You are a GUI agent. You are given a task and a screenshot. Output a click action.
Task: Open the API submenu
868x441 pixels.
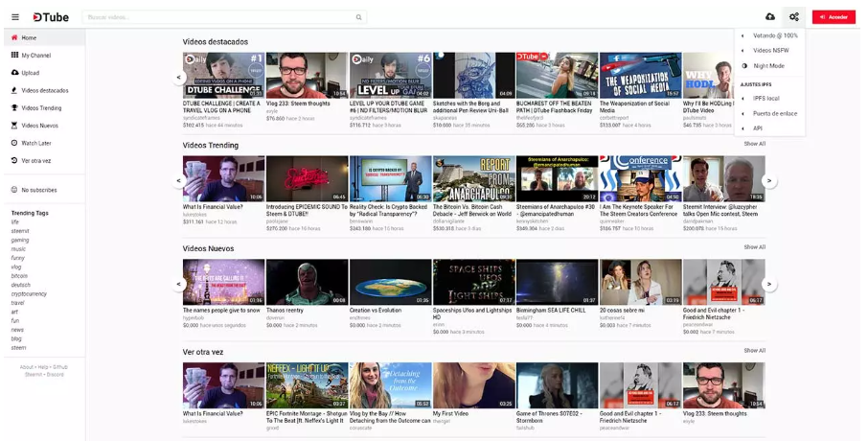(758, 128)
